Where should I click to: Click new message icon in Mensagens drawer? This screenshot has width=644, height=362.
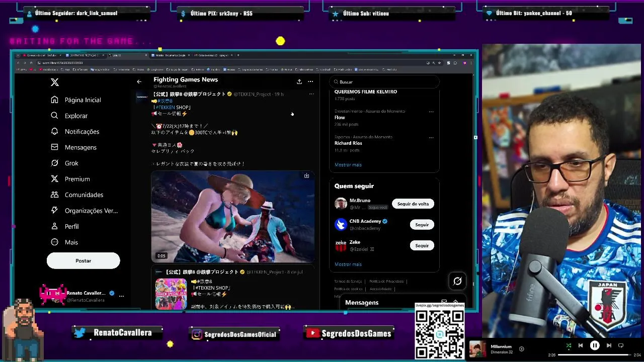pos(444,302)
